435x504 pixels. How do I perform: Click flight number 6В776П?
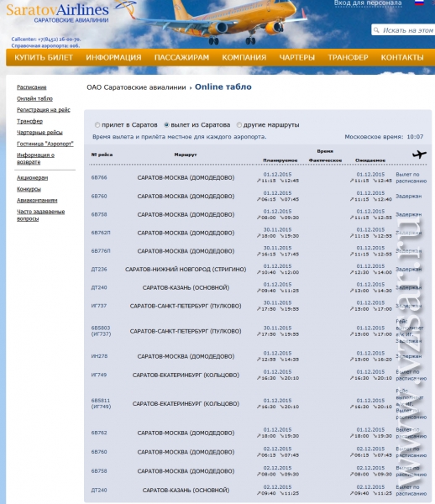click(x=101, y=250)
